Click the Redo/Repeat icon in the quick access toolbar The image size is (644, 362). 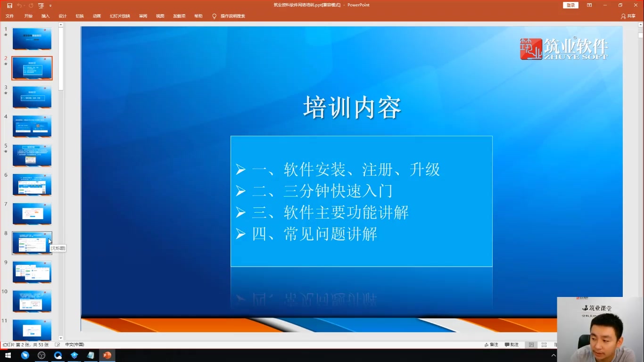[x=31, y=5]
